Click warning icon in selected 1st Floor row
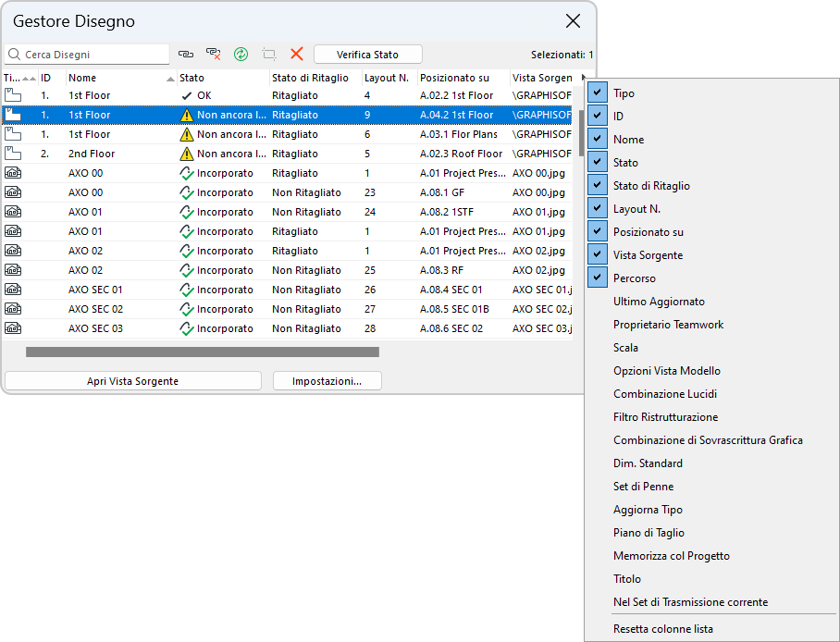This screenshot has width=840, height=642. coord(187,116)
